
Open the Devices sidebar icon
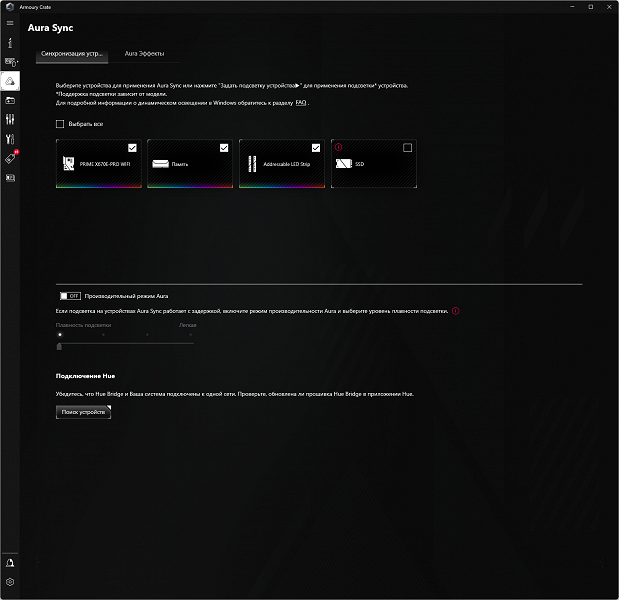[10, 62]
